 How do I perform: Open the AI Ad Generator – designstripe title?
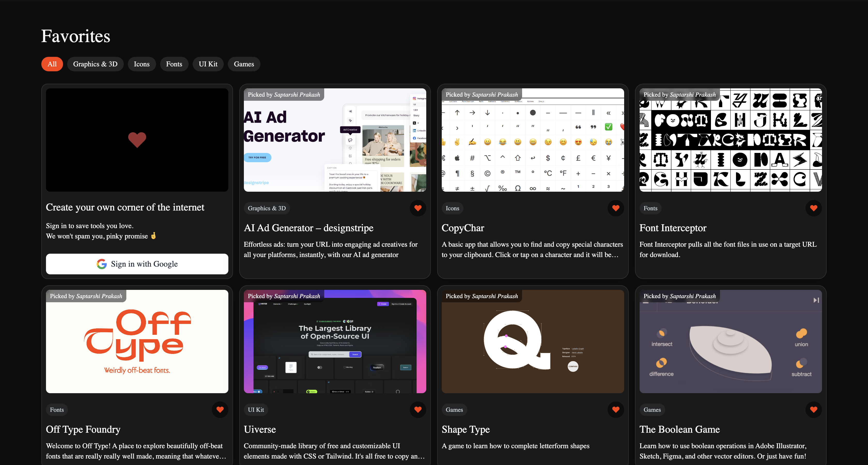pyautogui.click(x=308, y=228)
